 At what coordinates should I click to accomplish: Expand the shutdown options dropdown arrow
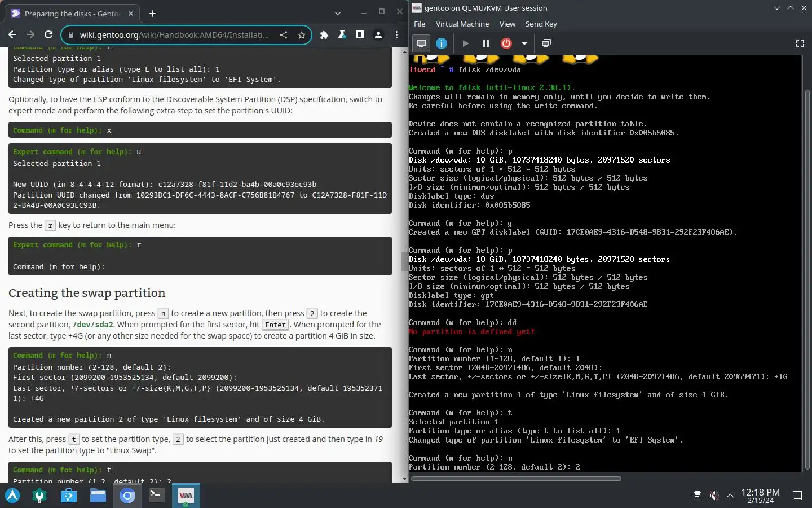(x=524, y=43)
